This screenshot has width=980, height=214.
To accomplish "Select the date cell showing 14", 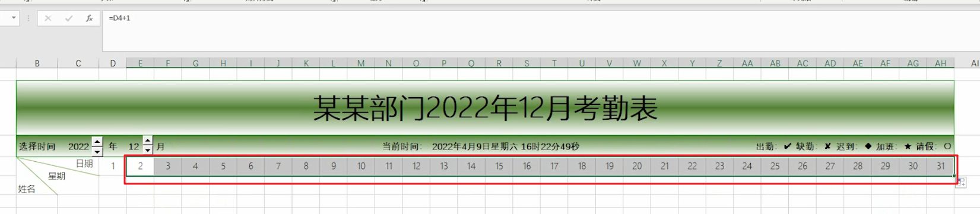I will tap(471, 167).
